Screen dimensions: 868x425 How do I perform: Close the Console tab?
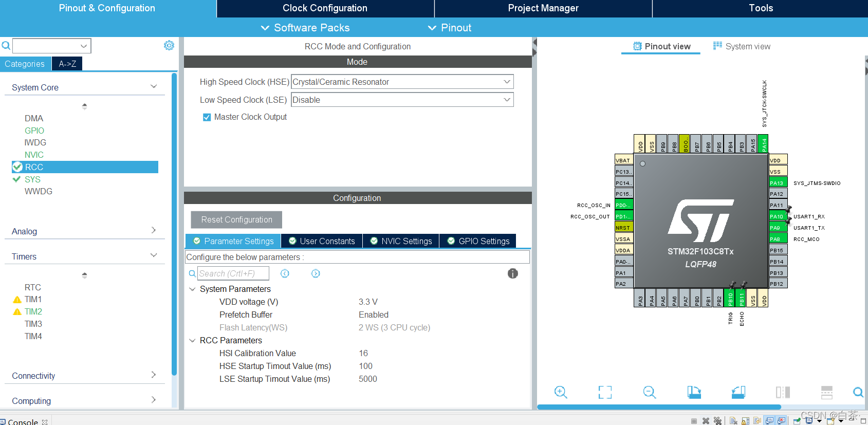(45, 422)
